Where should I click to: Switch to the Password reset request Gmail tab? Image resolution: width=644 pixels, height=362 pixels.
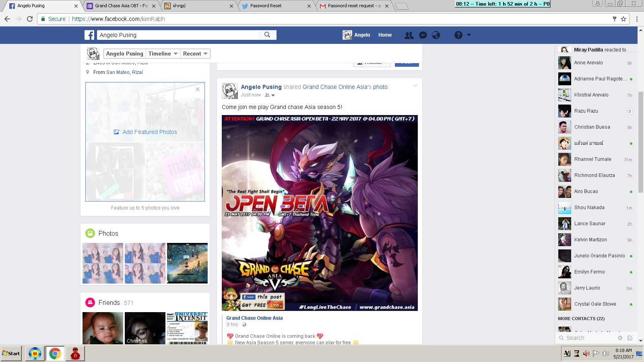tap(353, 6)
